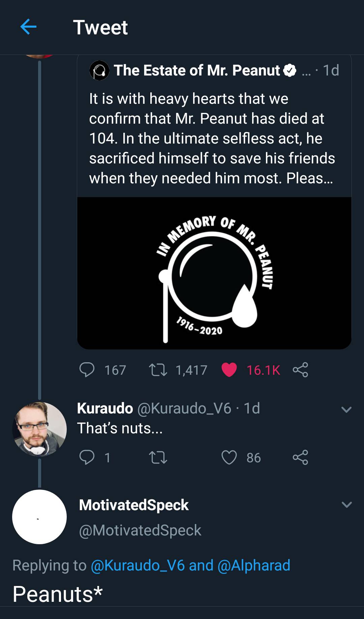Reply to Kuraudo's "That's nuts..." tweet

click(87, 457)
